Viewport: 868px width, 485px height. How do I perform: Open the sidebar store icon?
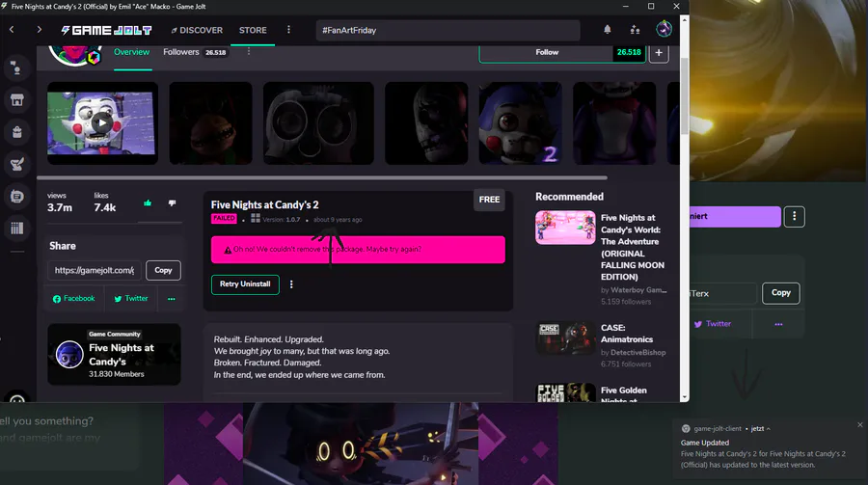point(17,100)
